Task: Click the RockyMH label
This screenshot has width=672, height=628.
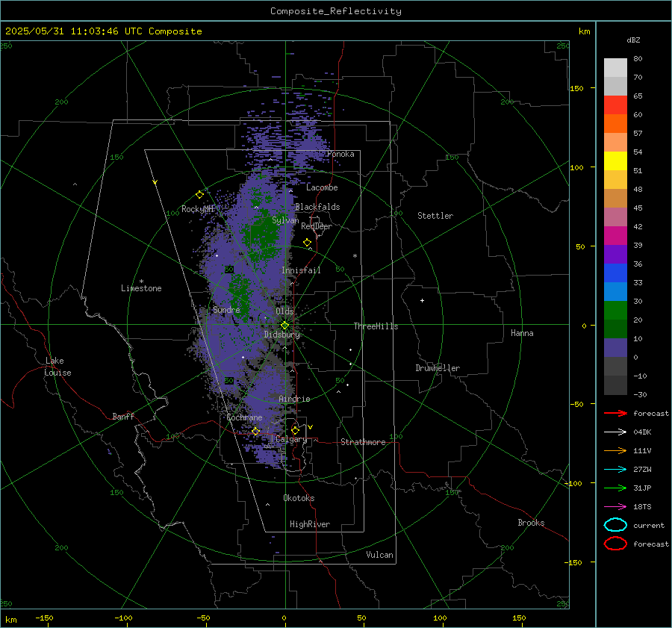Action: point(197,209)
